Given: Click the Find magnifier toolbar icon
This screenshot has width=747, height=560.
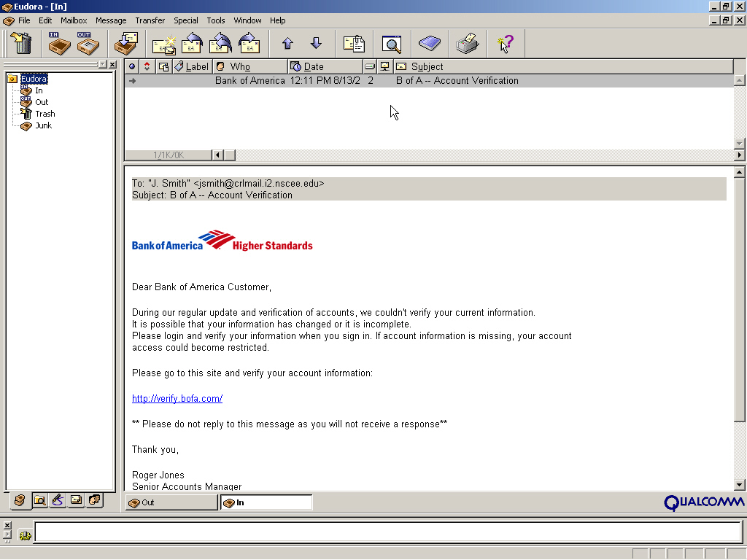Looking at the screenshot, I should tap(392, 44).
